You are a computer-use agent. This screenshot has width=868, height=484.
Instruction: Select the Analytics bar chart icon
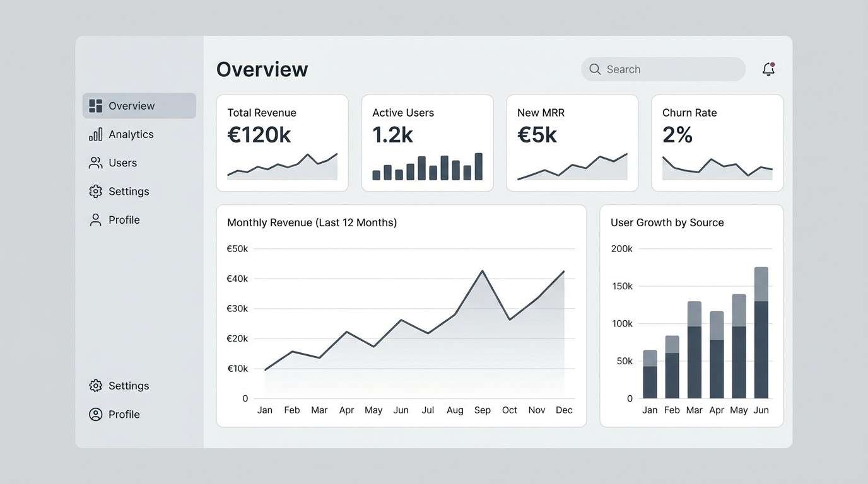point(95,134)
